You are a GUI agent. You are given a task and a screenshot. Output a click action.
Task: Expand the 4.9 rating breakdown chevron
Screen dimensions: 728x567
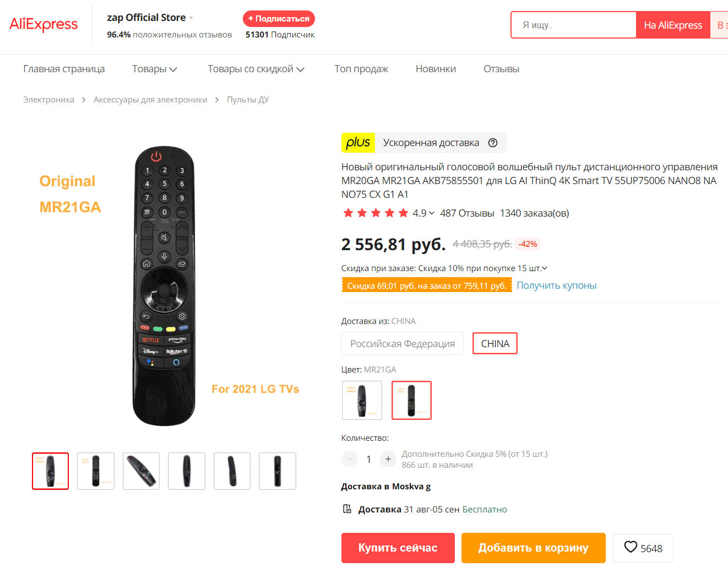point(432,213)
